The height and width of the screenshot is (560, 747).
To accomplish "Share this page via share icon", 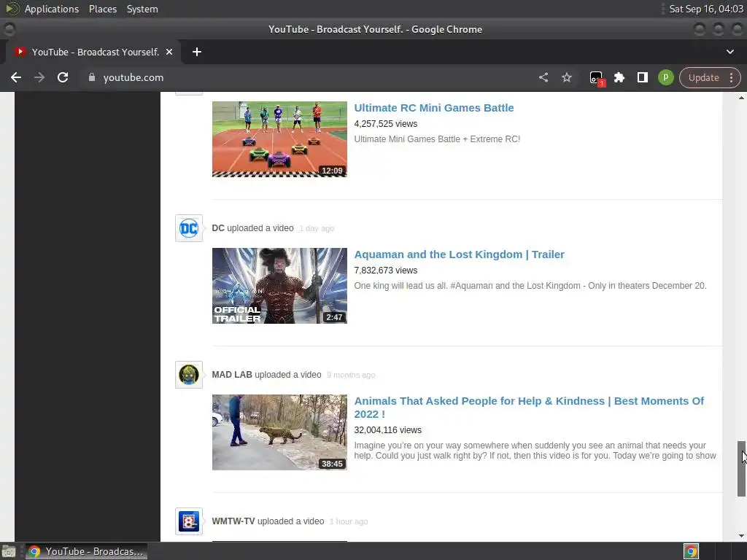I will click(543, 77).
